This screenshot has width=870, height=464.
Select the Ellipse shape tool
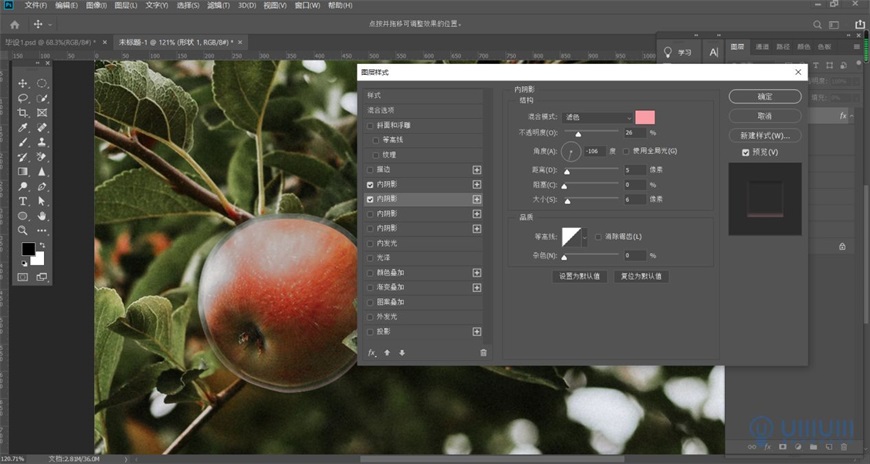click(23, 216)
